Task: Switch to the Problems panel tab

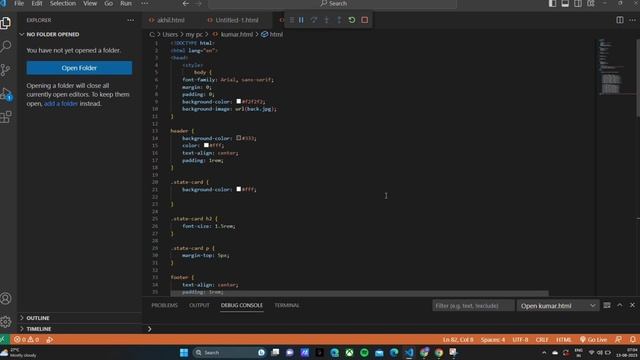Action: pyautogui.click(x=164, y=305)
